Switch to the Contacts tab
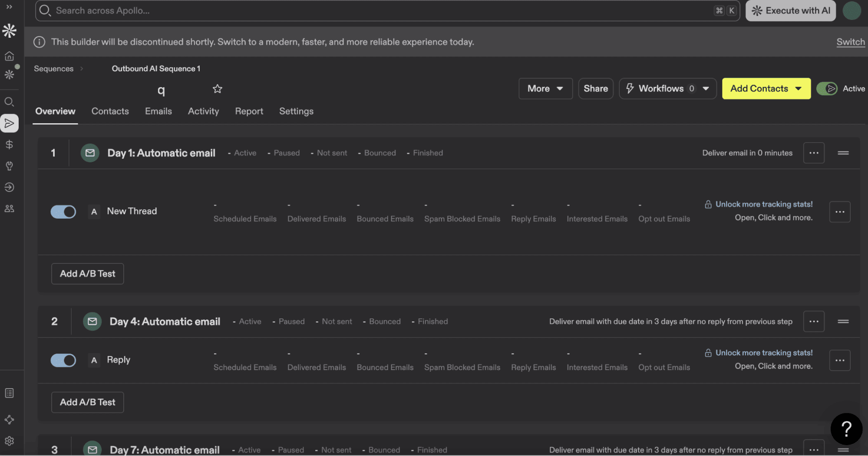Screen dimensions: 868x456 coord(110,111)
